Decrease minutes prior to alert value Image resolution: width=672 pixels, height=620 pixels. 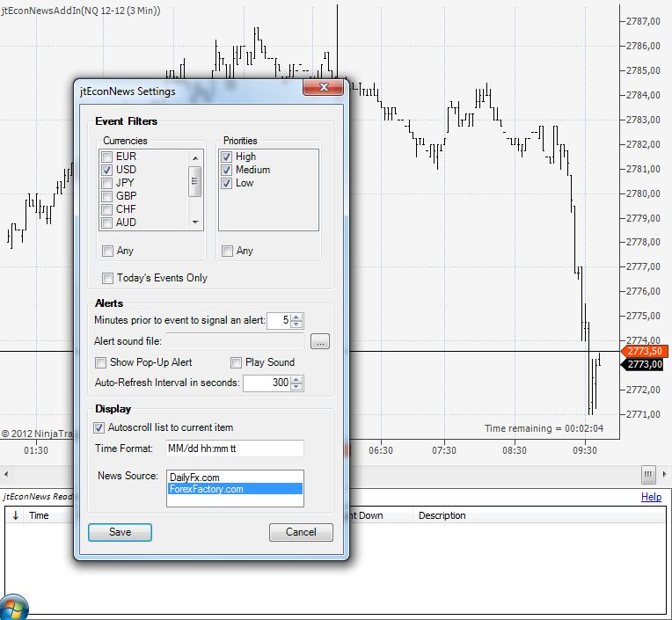click(x=296, y=325)
